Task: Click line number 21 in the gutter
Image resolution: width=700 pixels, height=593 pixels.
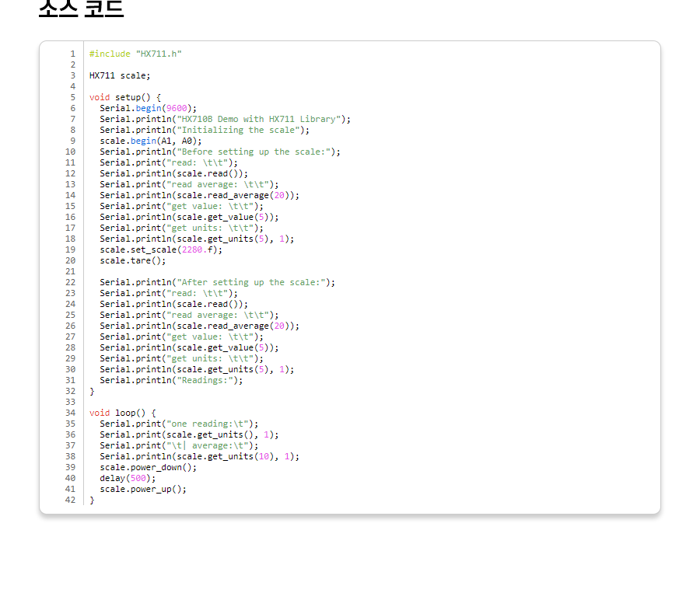Action: 71,271
